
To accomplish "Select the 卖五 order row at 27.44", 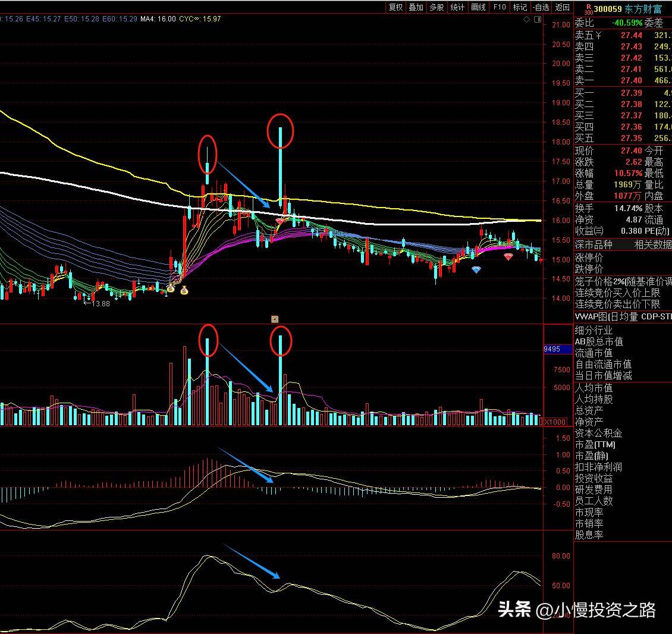I will [623, 35].
